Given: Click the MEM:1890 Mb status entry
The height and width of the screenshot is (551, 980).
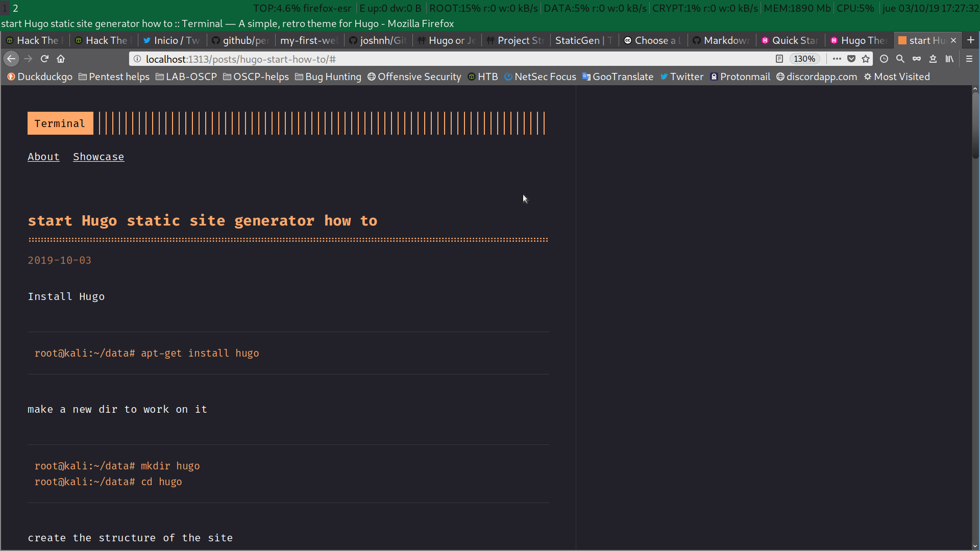Looking at the screenshot, I should click(x=797, y=8).
